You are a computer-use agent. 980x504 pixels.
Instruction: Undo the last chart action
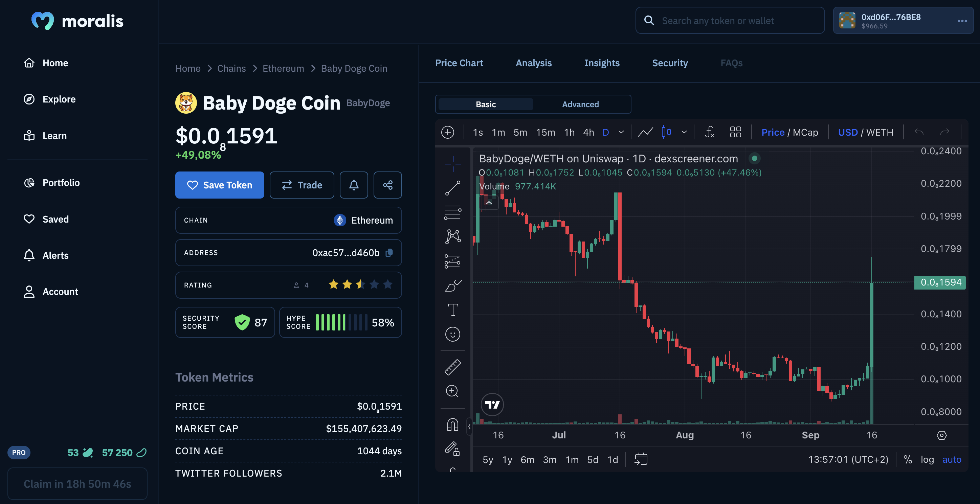click(x=919, y=132)
